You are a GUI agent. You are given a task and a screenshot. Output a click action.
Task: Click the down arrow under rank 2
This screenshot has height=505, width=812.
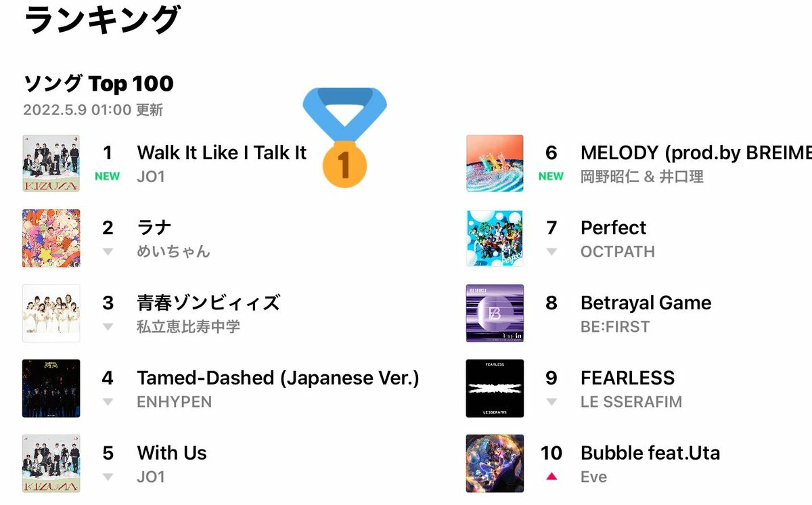pyautogui.click(x=108, y=252)
